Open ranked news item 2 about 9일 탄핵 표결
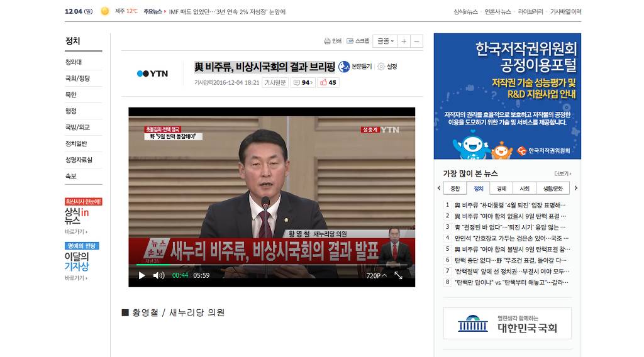 pyautogui.click(x=510, y=216)
